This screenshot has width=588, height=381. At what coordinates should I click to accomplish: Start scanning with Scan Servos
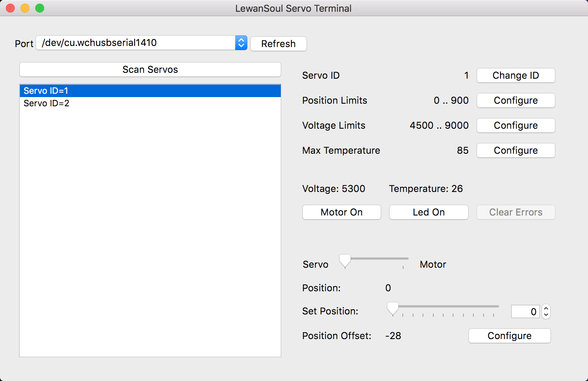[150, 70]
